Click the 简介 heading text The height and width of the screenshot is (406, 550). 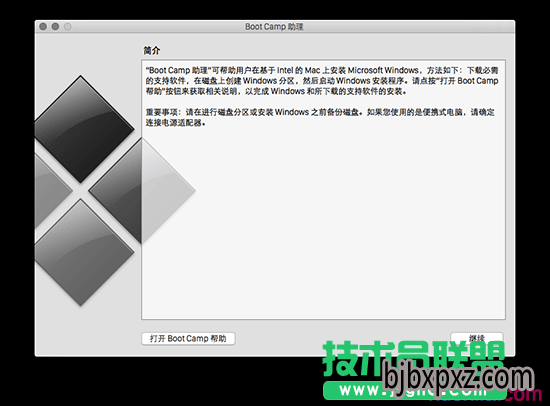pos(152,51)
